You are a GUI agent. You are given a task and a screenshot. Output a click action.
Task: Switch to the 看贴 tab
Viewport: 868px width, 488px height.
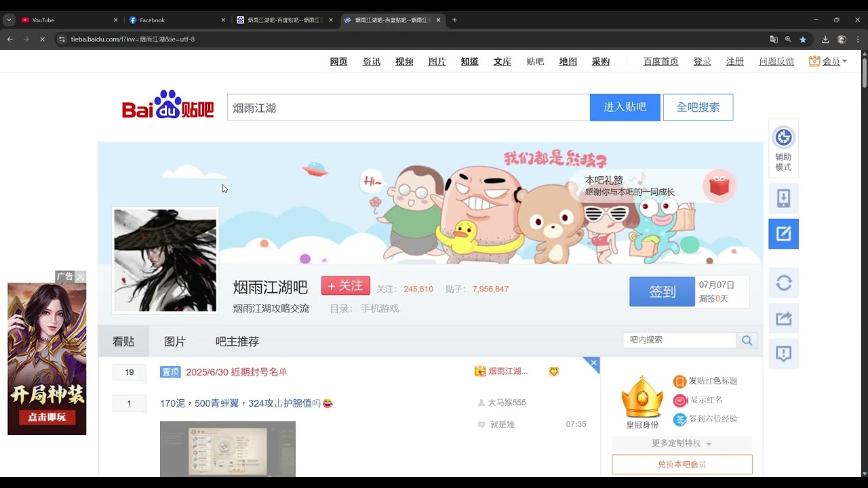tap(123, 342)
